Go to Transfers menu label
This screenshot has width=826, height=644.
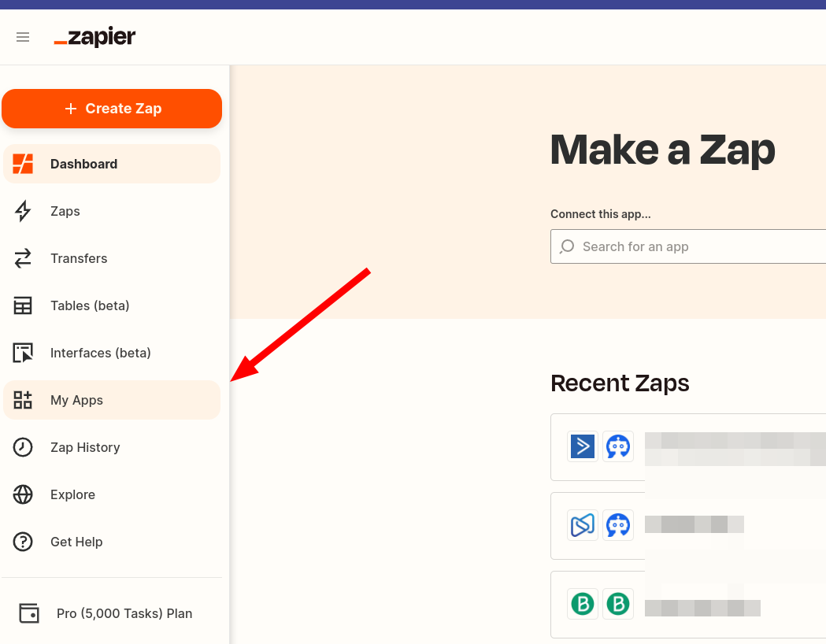[x=79, y=258]
